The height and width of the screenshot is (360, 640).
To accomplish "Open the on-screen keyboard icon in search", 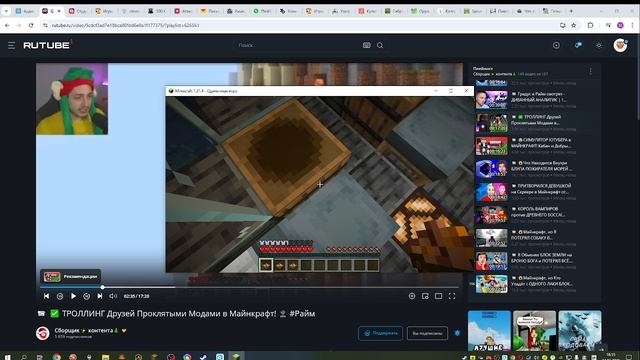I will 367,45.
